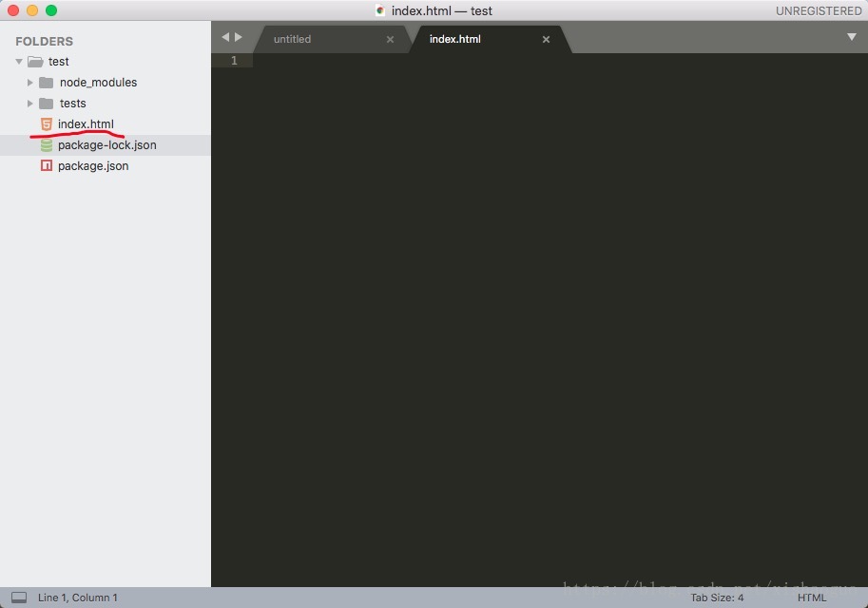Go to previous tab with left arrow
868x608 pixels.
tap(225, 37)
